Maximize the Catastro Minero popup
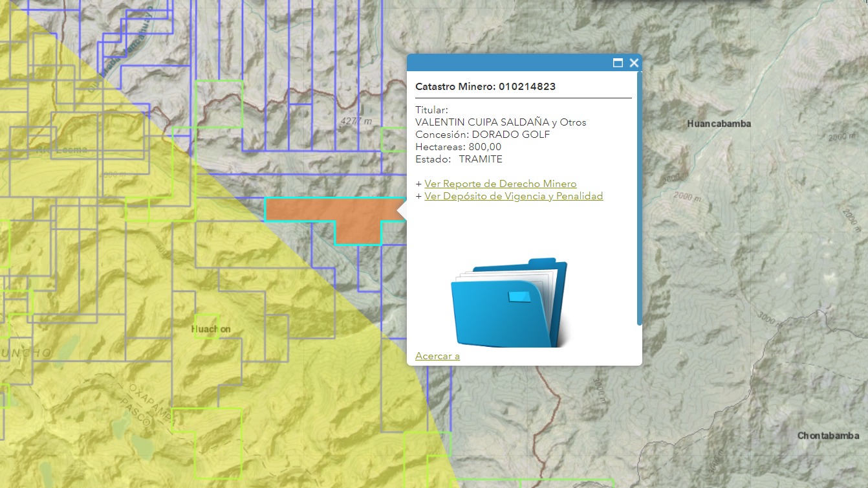 click(618, 63)
